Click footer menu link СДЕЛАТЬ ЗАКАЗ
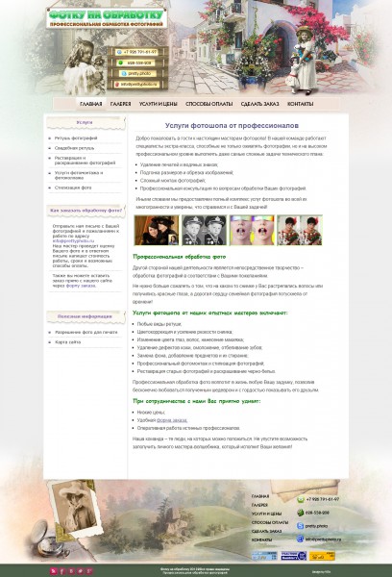Screen dimensions: 392x577 266,532
